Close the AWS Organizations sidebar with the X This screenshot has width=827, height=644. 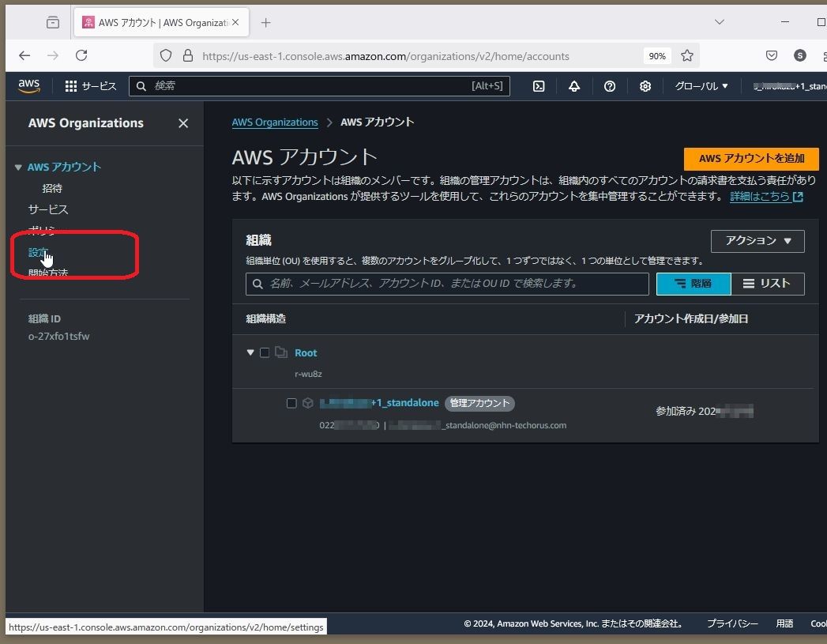pos(182,123)
